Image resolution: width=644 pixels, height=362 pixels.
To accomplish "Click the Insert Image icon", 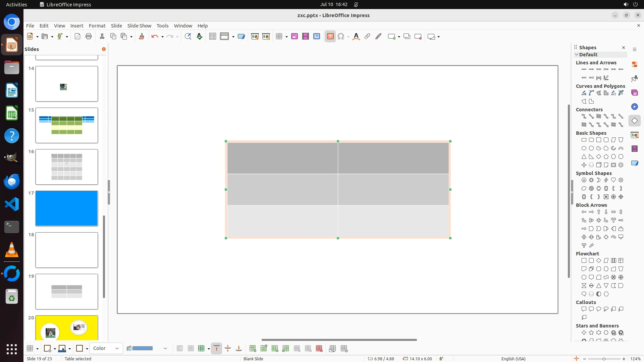I will coord(294,37).
